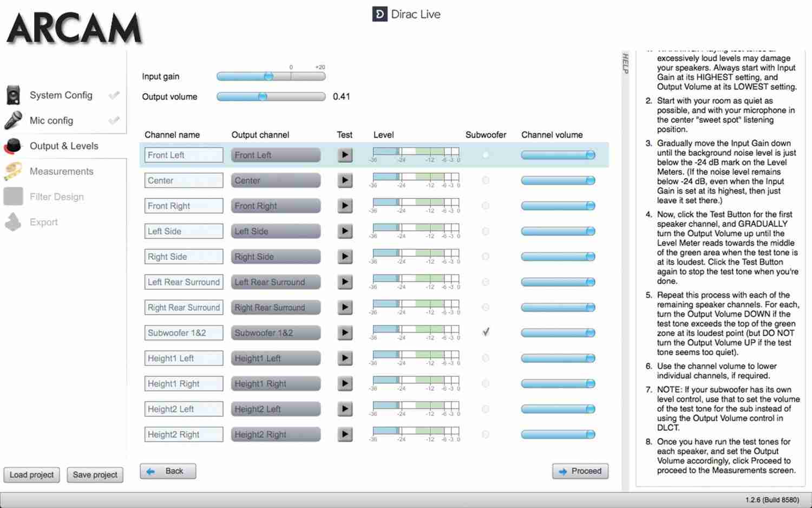Open Filter Design step

pyautogui.click(x=57, y=197)
